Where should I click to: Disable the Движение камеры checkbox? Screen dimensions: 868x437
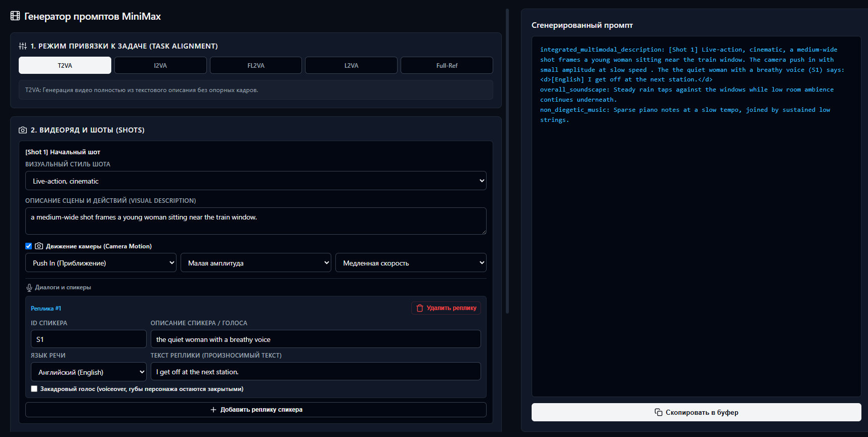point(29,246)
